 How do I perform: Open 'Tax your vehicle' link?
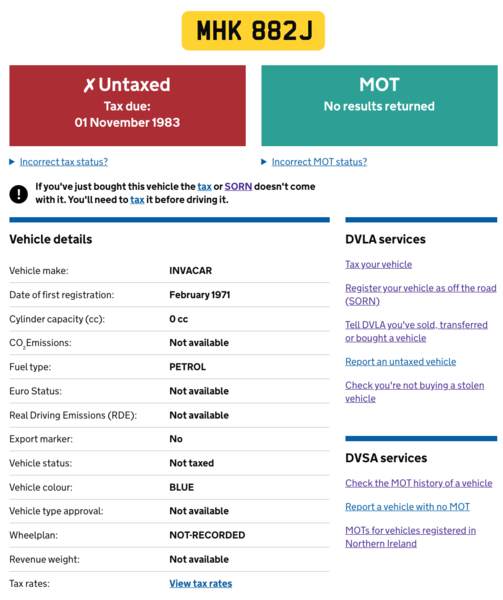click(379, 264)
